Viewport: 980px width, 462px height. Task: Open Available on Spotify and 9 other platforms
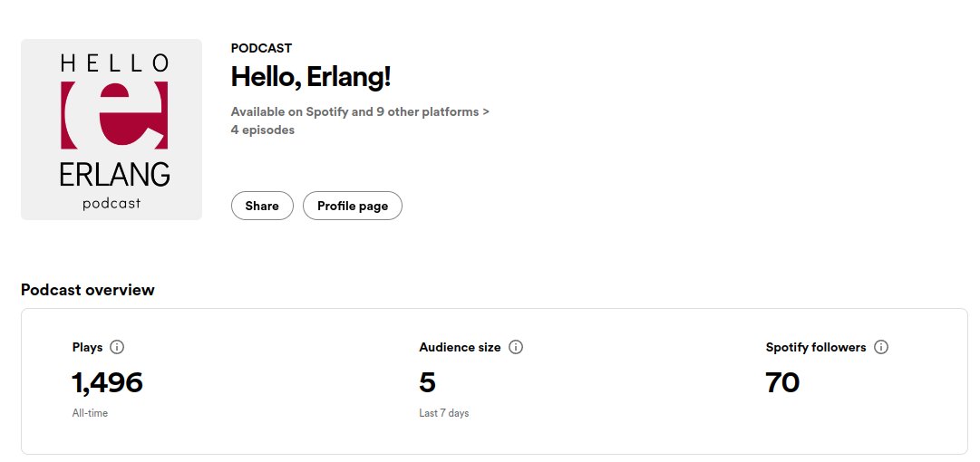tap(360, 111)
